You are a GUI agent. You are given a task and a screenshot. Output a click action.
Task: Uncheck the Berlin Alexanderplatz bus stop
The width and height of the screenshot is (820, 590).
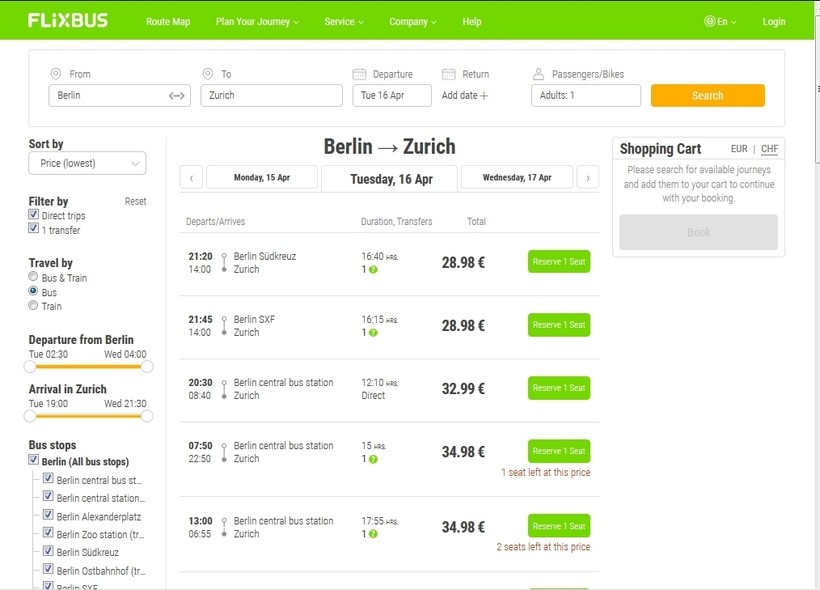coord(48,516)
